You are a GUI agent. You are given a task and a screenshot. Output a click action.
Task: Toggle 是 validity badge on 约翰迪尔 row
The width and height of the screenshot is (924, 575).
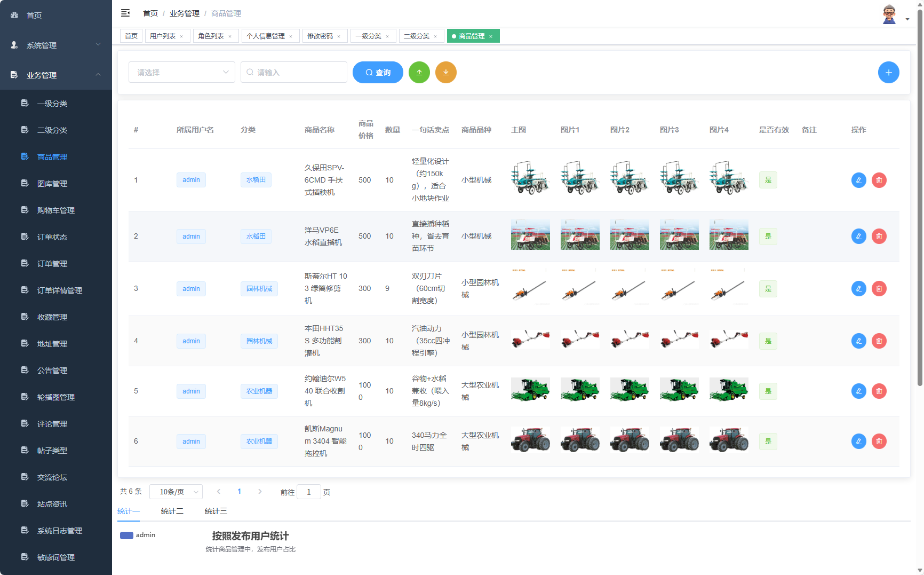[x=768, y=391]
